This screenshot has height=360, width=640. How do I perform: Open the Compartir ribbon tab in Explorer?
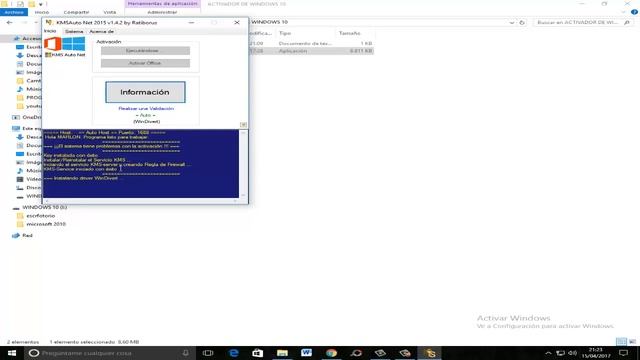click(x=76, y=12)
